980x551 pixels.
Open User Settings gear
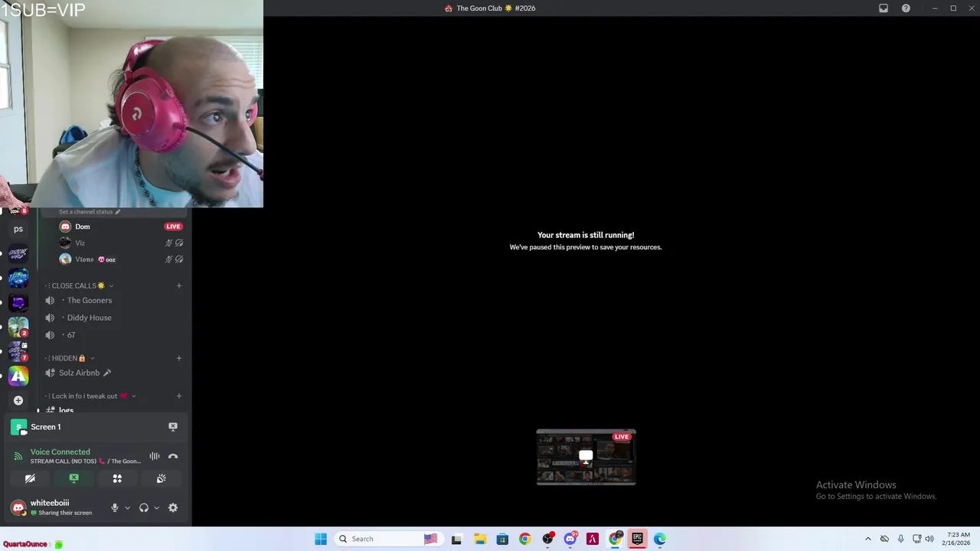(173, 507)
